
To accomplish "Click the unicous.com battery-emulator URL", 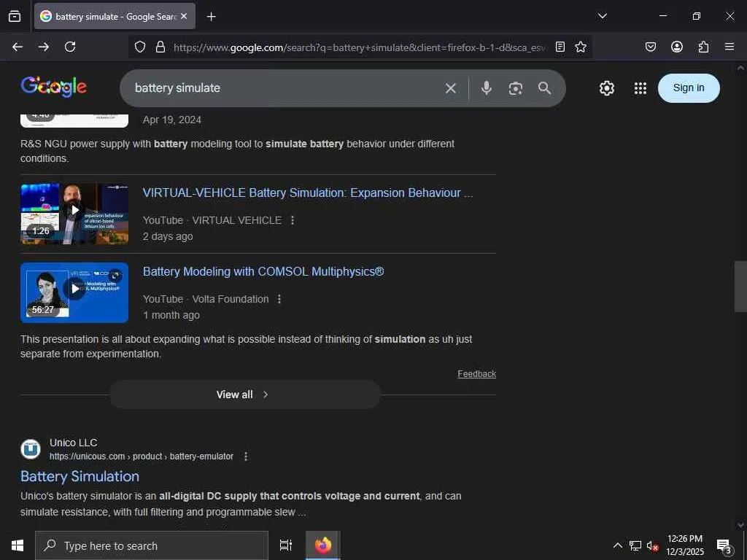I will tap(142, 456).
